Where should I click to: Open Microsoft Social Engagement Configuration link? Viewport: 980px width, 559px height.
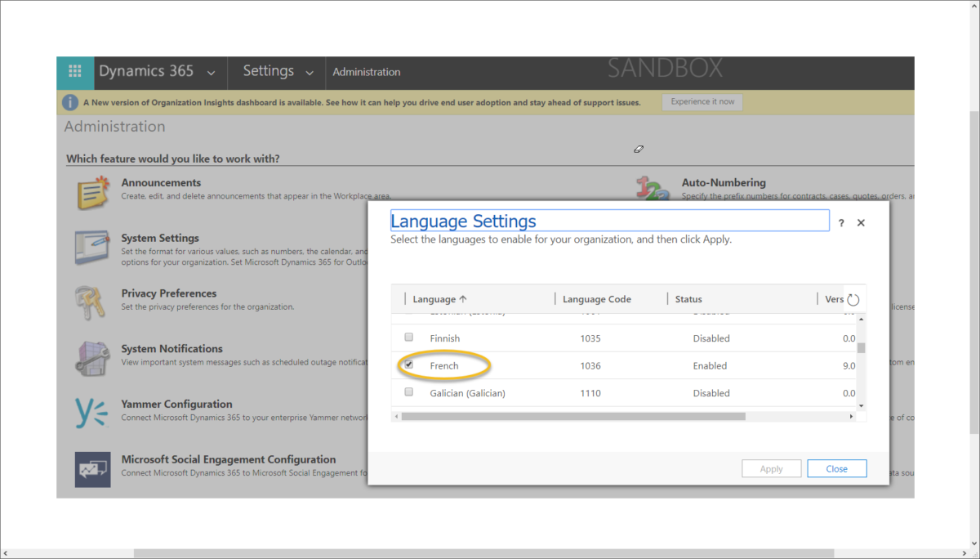tap(229, 459)
